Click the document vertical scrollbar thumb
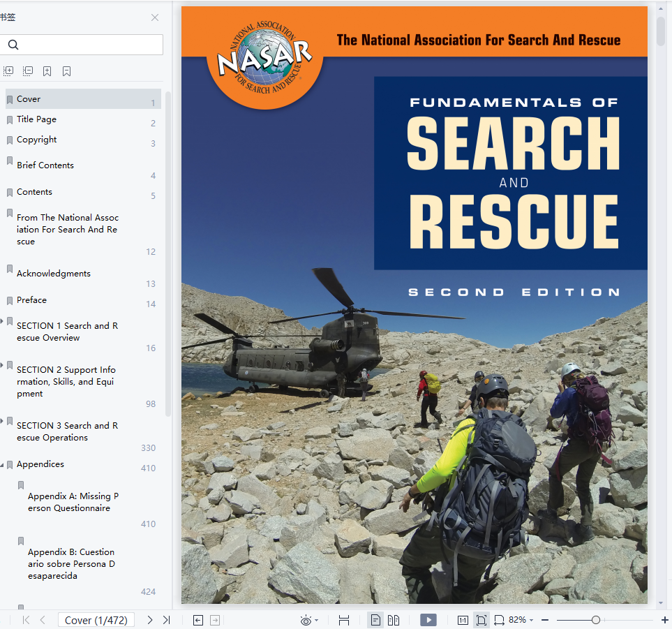This screenshot has width=672, height=629. click(x=661, y=31)
